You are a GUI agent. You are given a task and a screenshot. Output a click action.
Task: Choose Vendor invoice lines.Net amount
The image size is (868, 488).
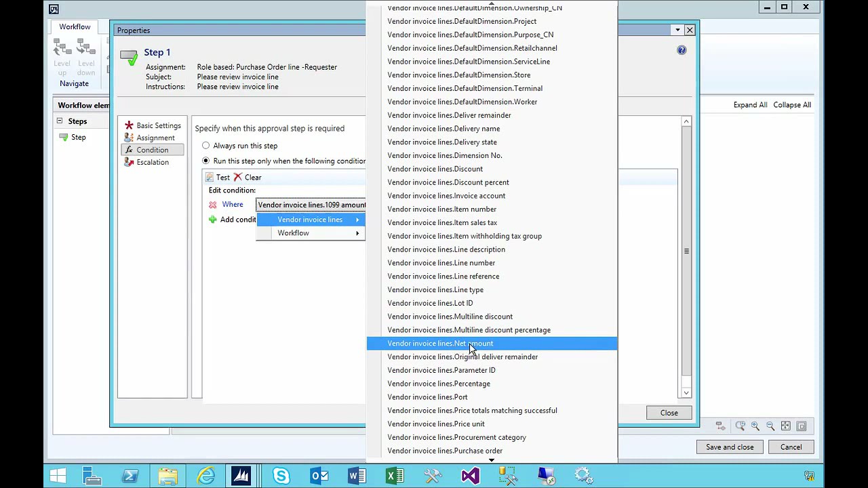pos(492,344)
